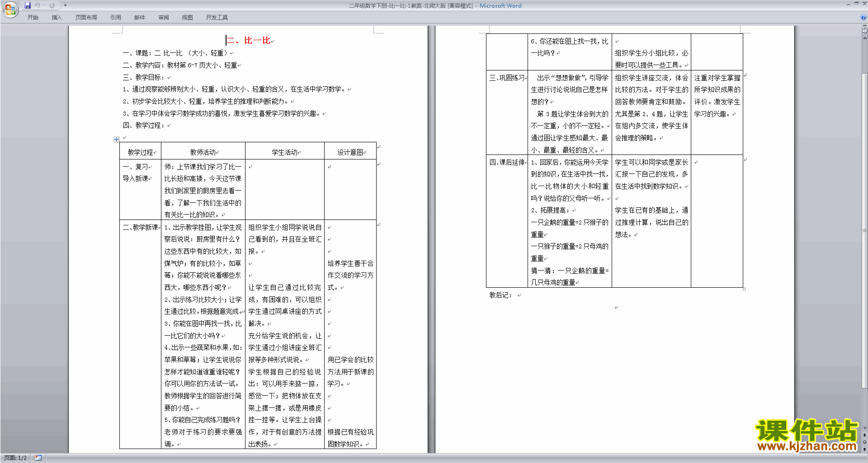The width and height of the screenshot is (868, 463).
Task: Switch to the 页面布局 tab
Action: pyautogui.click(x=86, y=18)
